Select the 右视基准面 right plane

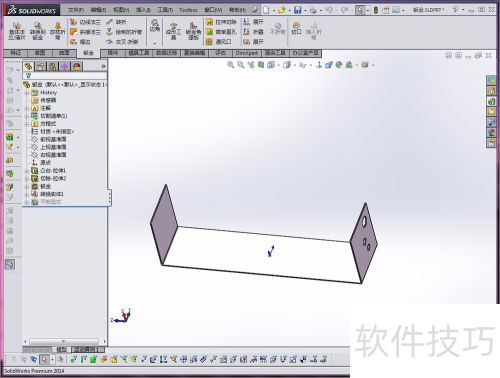49,155
